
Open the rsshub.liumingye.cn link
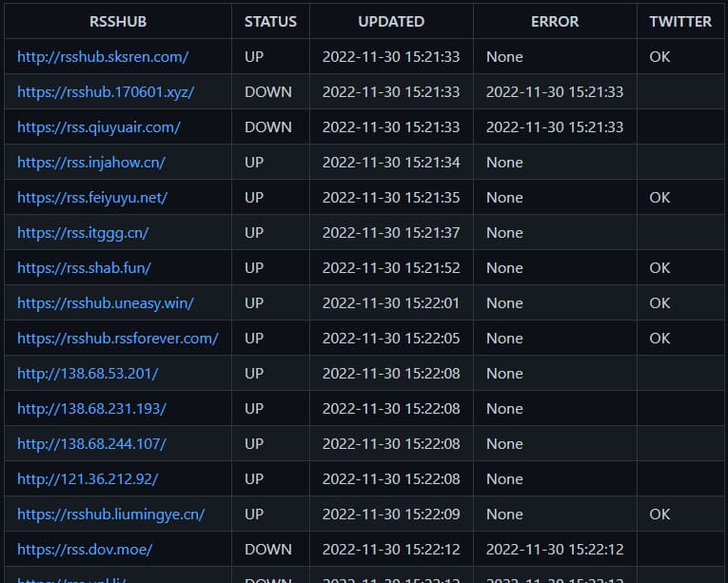coord(110,515)
